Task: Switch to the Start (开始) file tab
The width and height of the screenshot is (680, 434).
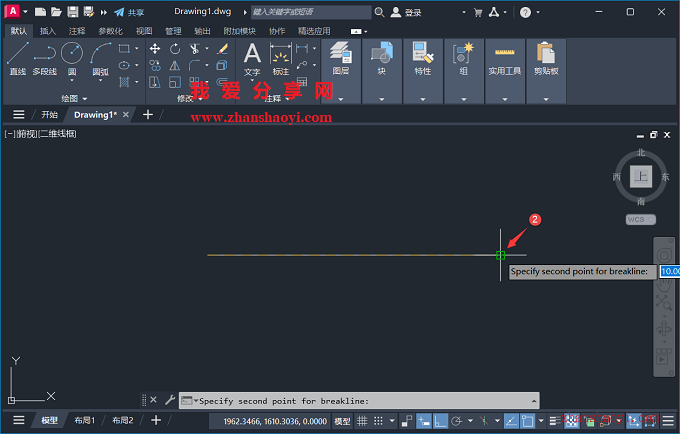Action: click(49, 115)
